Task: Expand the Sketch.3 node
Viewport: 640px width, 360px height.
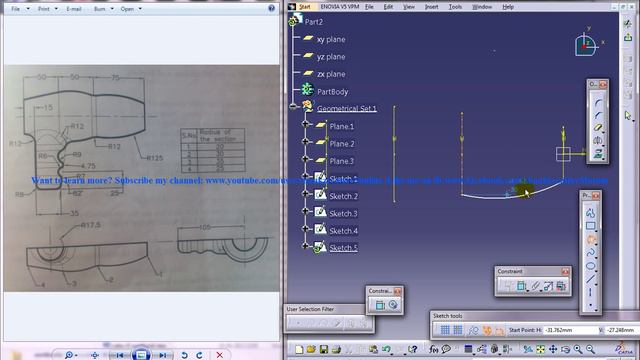Action: point(305,211)
